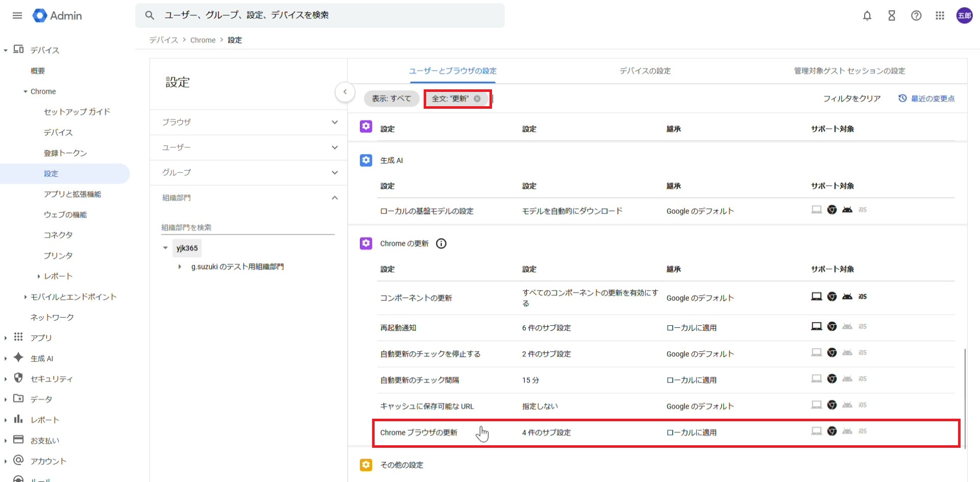980x482 pixels.
Task: Click the notifications bell icon
Action: pyautogui.click(x=867, y=16)
